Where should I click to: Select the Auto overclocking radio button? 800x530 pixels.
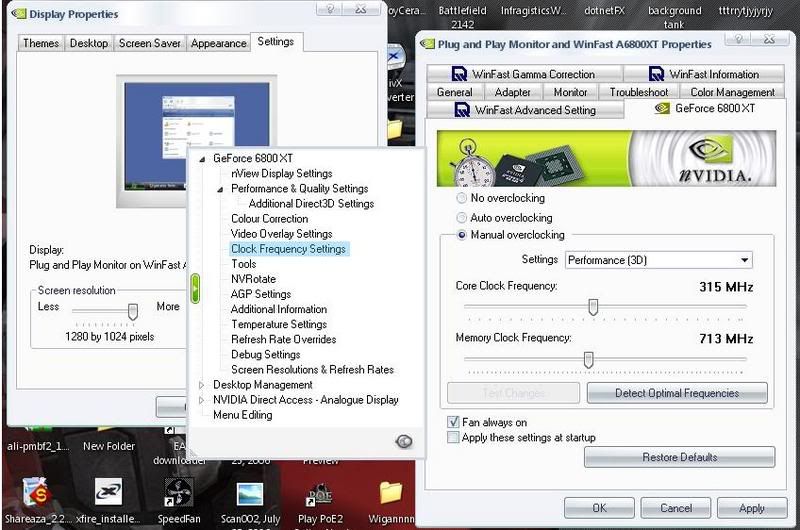point(462,218)
